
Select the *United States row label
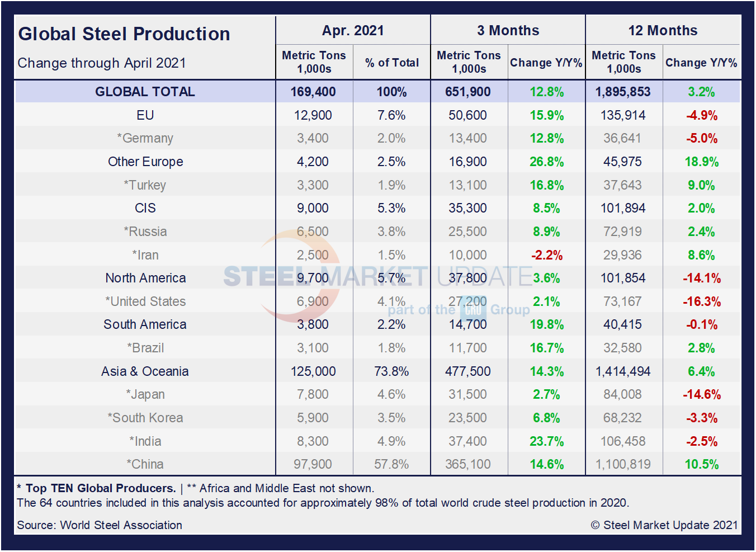pos(145,301)
